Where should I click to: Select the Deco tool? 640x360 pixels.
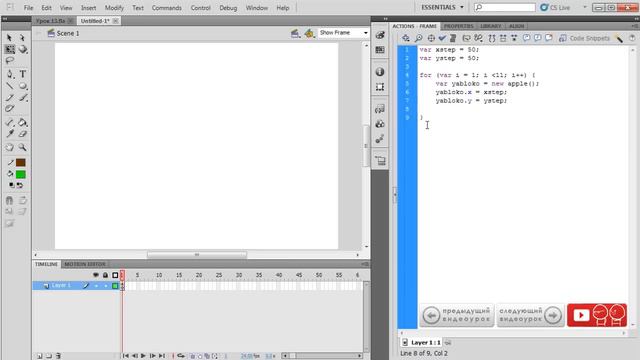tap(10, 109)
